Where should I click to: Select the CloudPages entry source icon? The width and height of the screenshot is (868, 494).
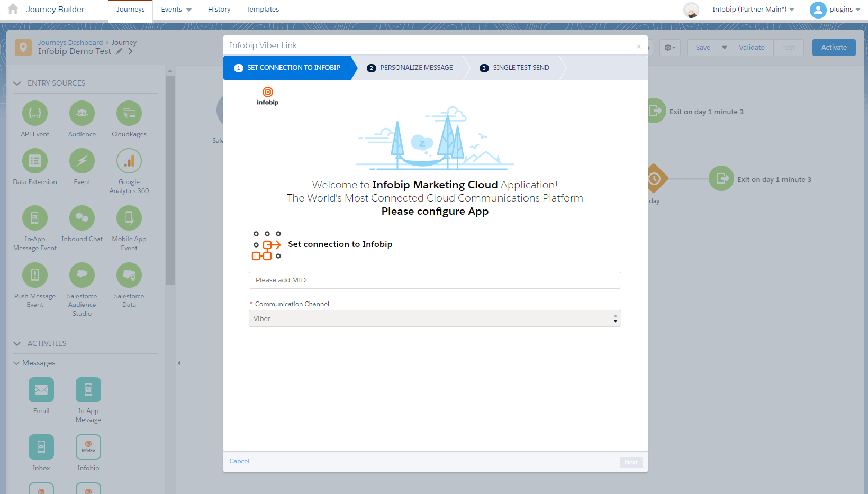129,114
